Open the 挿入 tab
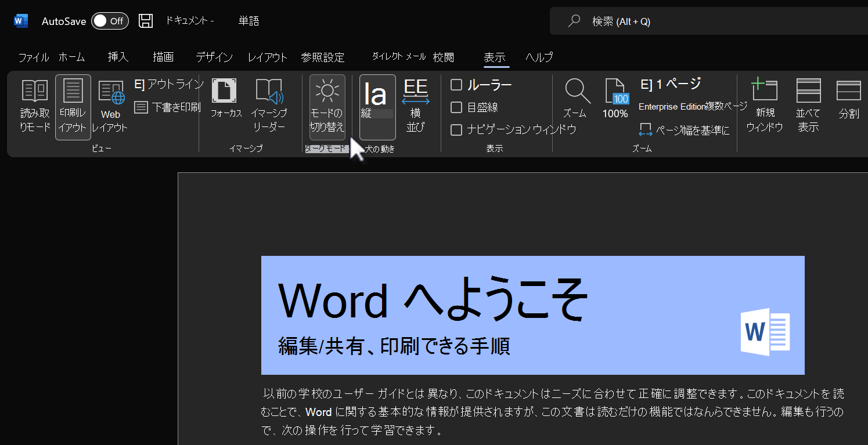The image size is (868, 445). tap(118, 57)
